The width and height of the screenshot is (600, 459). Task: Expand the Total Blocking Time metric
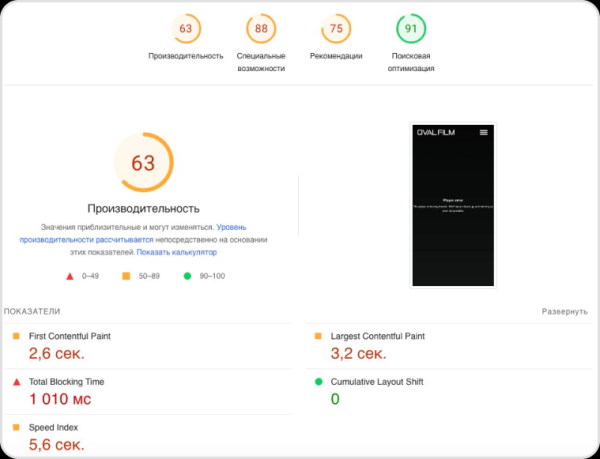coord(66,382)
